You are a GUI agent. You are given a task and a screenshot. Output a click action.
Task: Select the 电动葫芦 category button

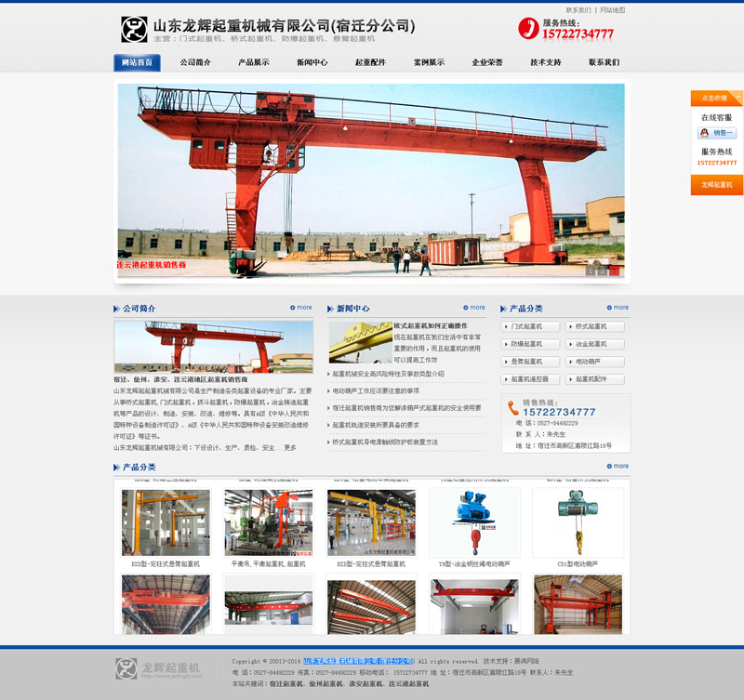[x=595, y=362]
